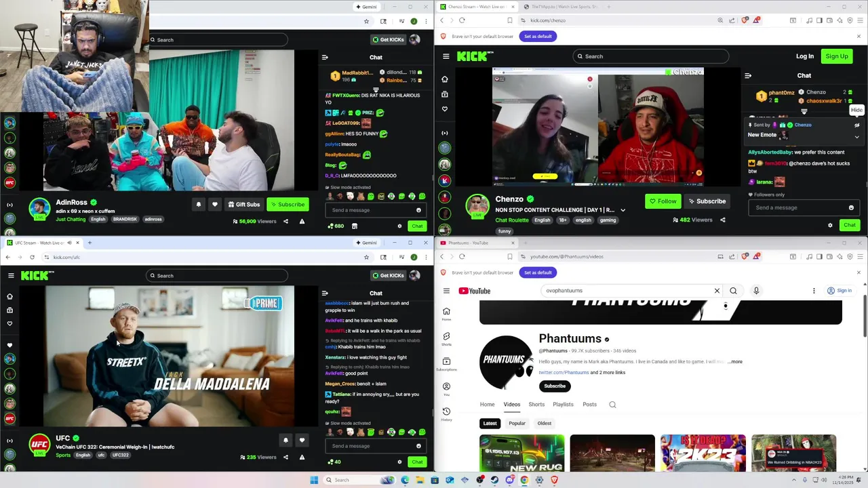
Task: Start YouTube voice search with microphone icon
Action: [x=756, y=291]
